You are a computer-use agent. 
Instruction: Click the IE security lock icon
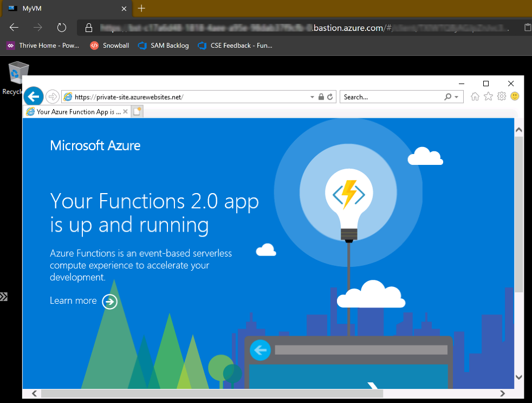[321, 97]
